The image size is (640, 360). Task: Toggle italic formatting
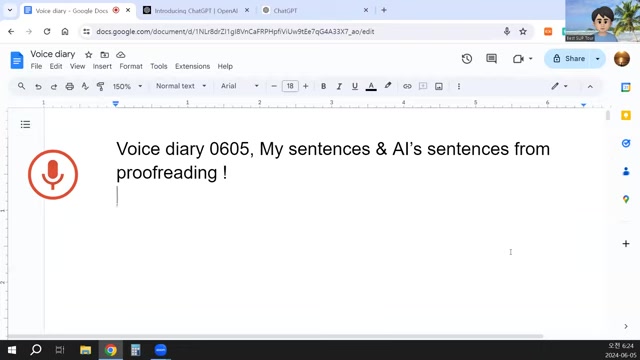click(339, 86)
